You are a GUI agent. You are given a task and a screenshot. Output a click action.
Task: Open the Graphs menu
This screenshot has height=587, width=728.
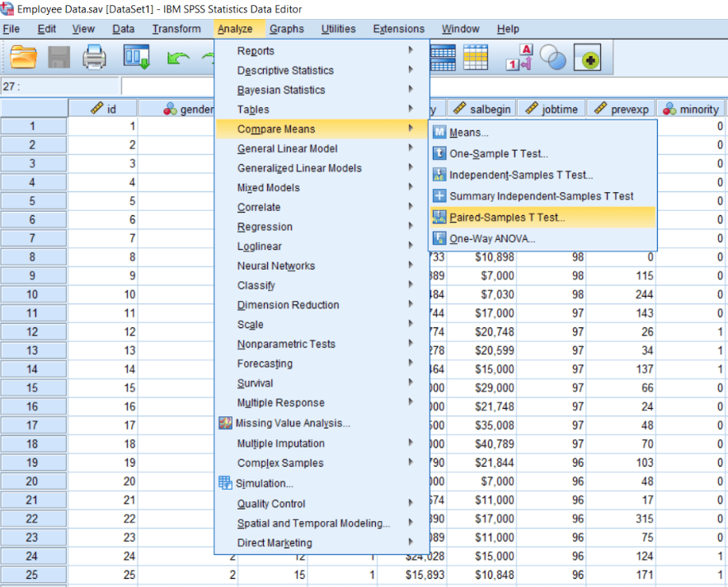point(286,29)
